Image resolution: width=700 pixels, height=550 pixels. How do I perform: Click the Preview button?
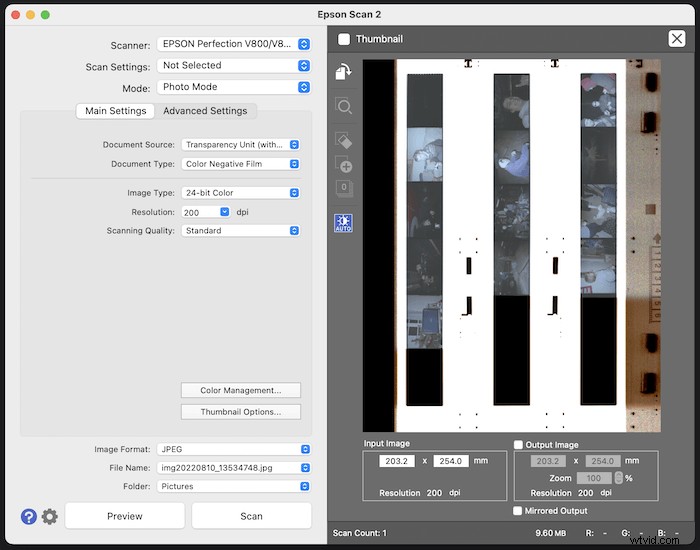pos(125,516)
